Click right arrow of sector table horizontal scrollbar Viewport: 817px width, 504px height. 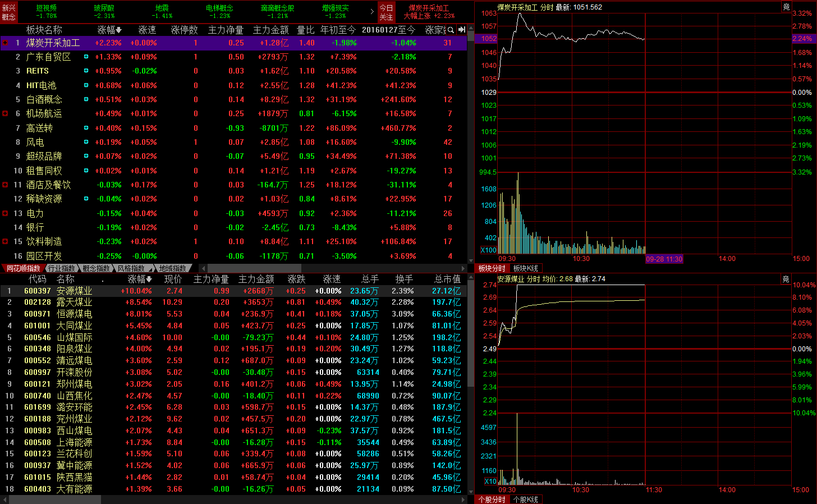(x=463, y=268)
